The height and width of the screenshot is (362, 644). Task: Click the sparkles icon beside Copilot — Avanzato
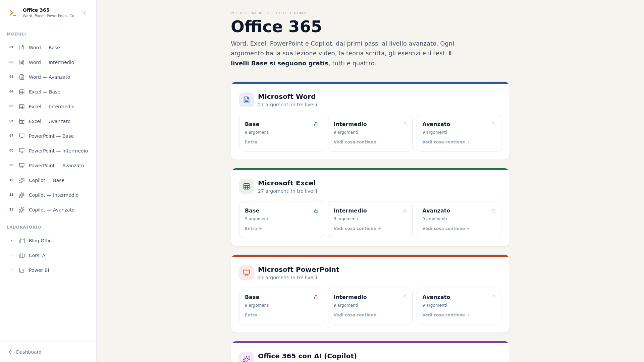pyautogui.click(x=22, y=210)
